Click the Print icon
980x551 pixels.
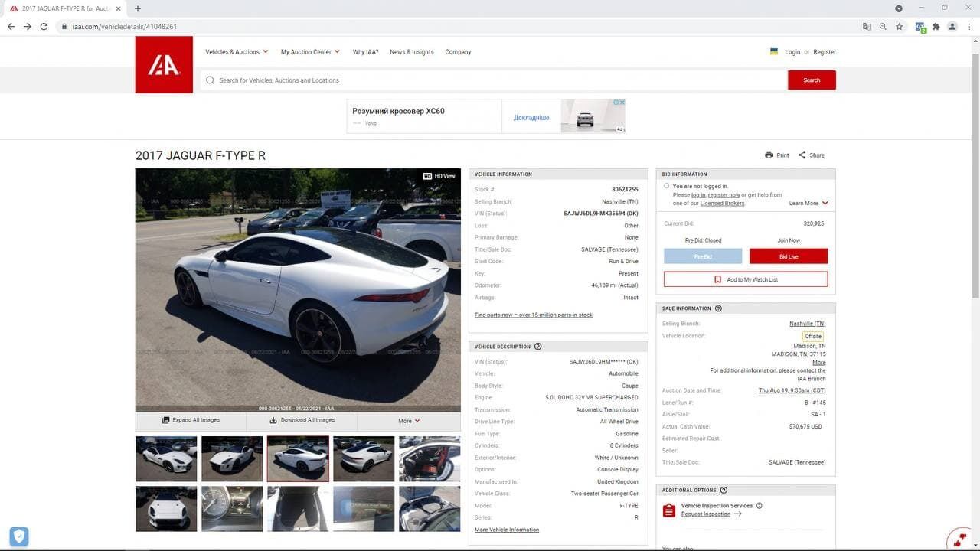(769, 155)
